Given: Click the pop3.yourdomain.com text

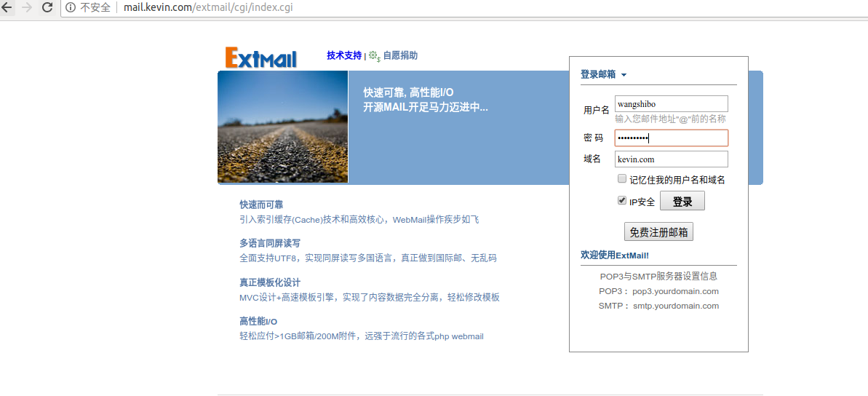Looking at the screenshot, I should 675,291.
